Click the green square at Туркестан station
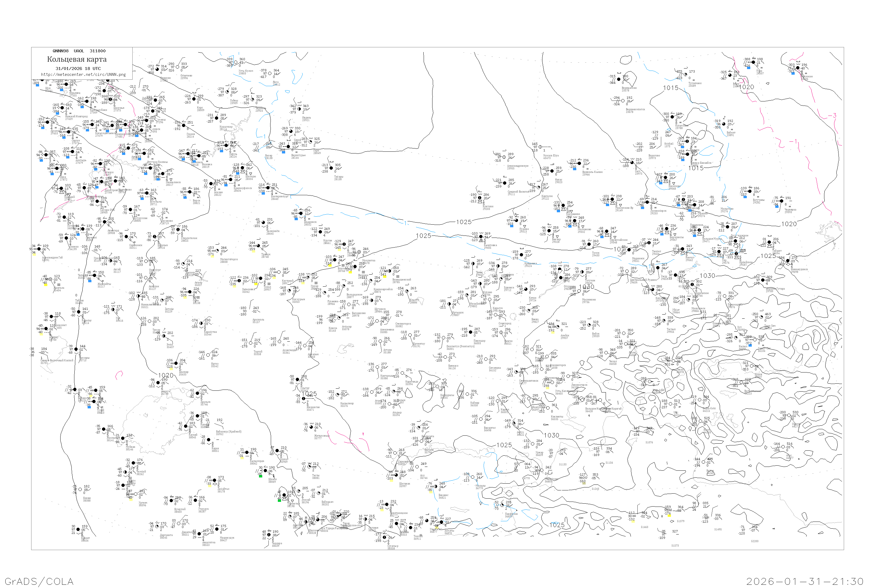 (280, 501)
